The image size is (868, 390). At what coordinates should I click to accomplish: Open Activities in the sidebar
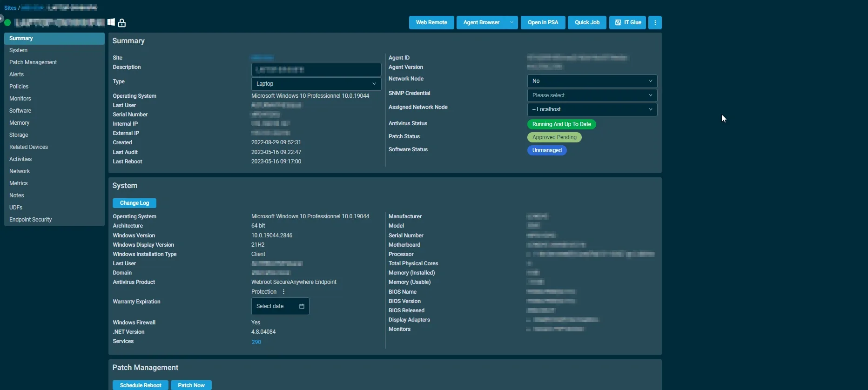click(54, 159)
